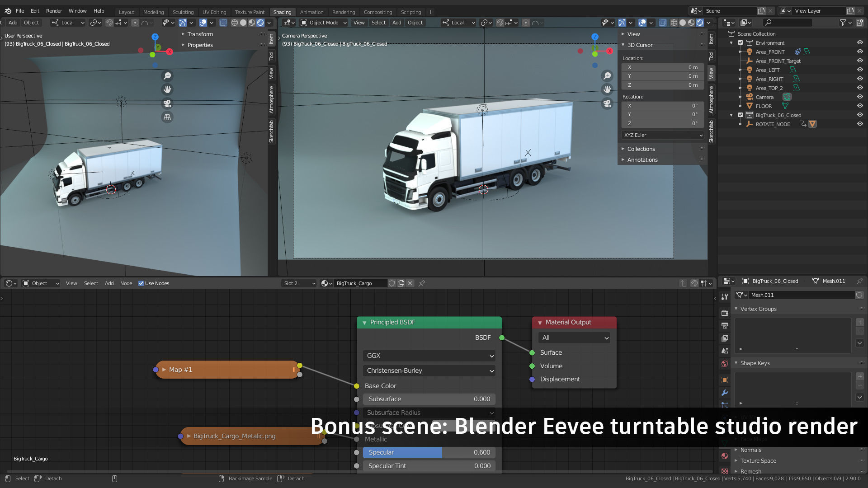Open the Scene properties tab icon
The image size is (868, 488).
coord(725,351)
